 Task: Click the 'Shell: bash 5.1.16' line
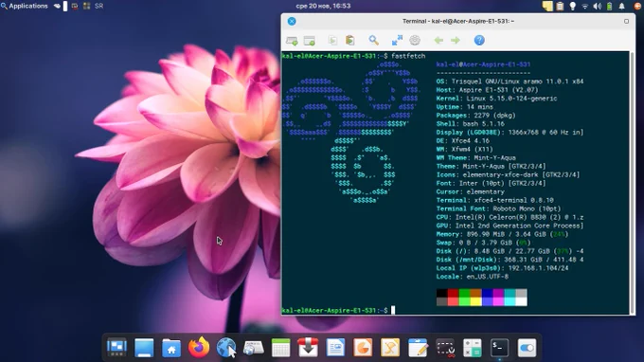tap(471, 124)
